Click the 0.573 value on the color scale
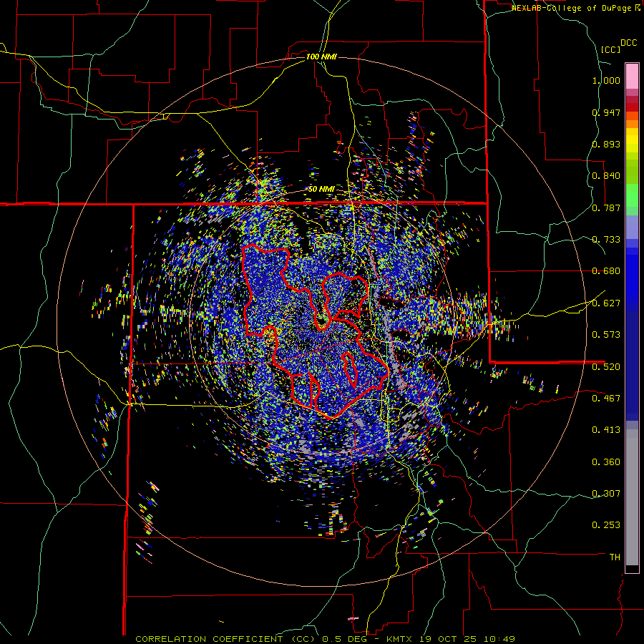Viewport: 644px width, 644px height. point(606,335)
